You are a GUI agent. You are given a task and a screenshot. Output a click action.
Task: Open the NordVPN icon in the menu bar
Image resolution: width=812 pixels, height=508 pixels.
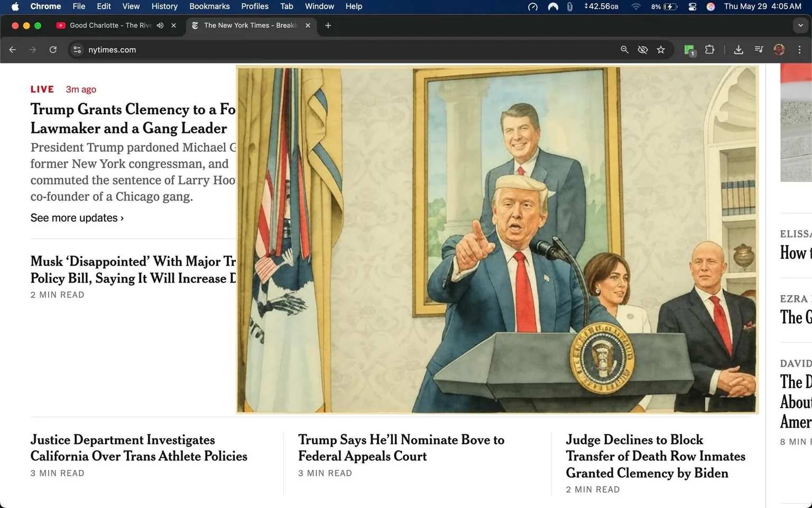pos(552,7)
